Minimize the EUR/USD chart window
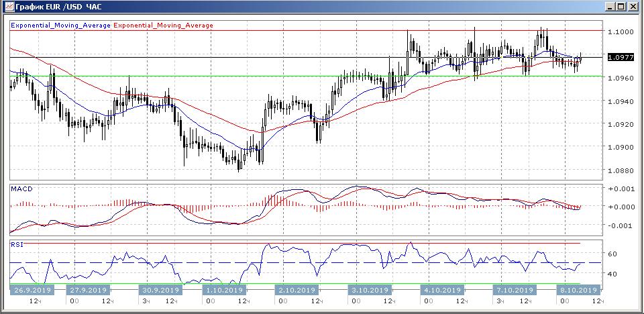 609,7
